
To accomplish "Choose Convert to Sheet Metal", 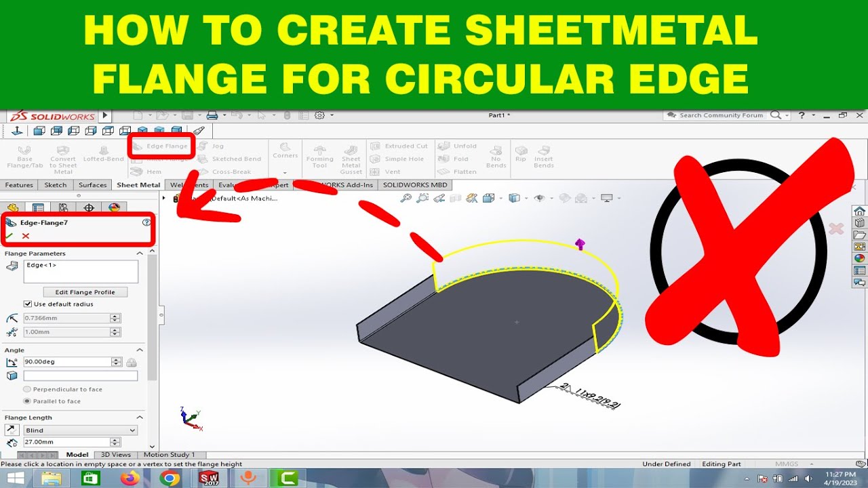I will point(63,160).
